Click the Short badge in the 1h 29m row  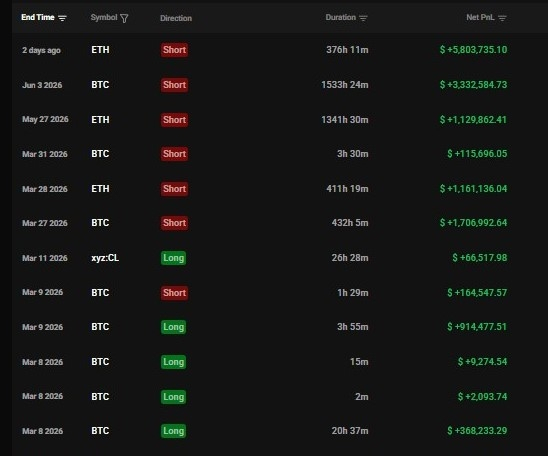click(174, 292)
